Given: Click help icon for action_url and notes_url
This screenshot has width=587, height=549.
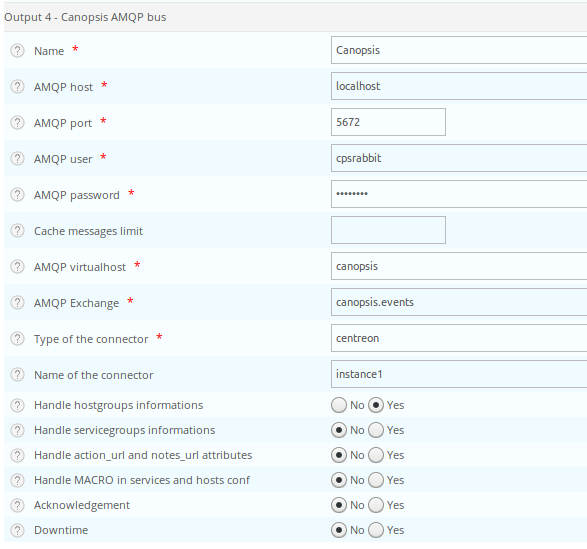Looking at the screenshot, I should point(17,455).
